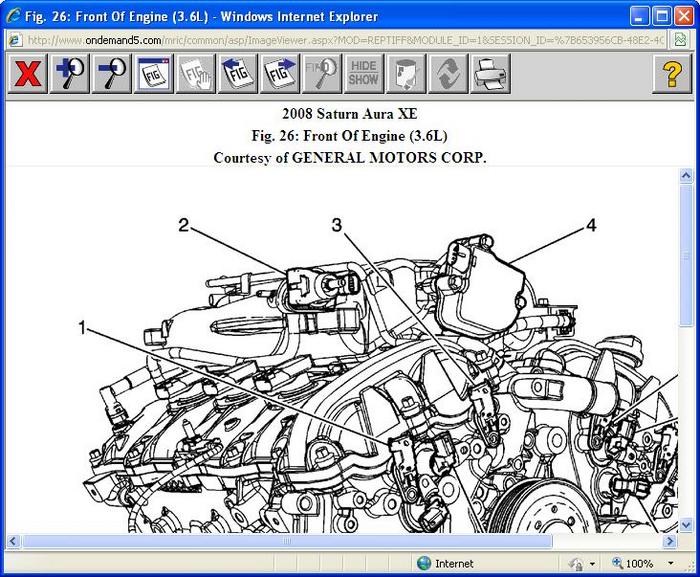This screenshot has width=700, height=577.
Task: Click 'Courtesy of GENERAL MOTORS CORP.' text
Action: click(350, 158)
